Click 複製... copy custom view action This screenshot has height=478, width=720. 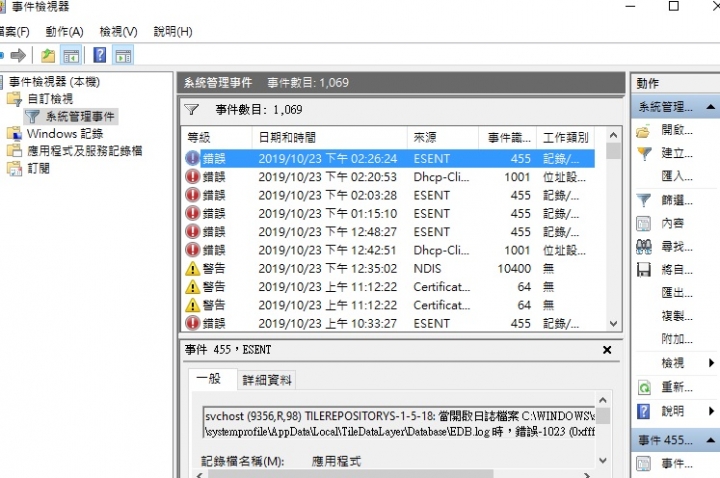point(677,316)
